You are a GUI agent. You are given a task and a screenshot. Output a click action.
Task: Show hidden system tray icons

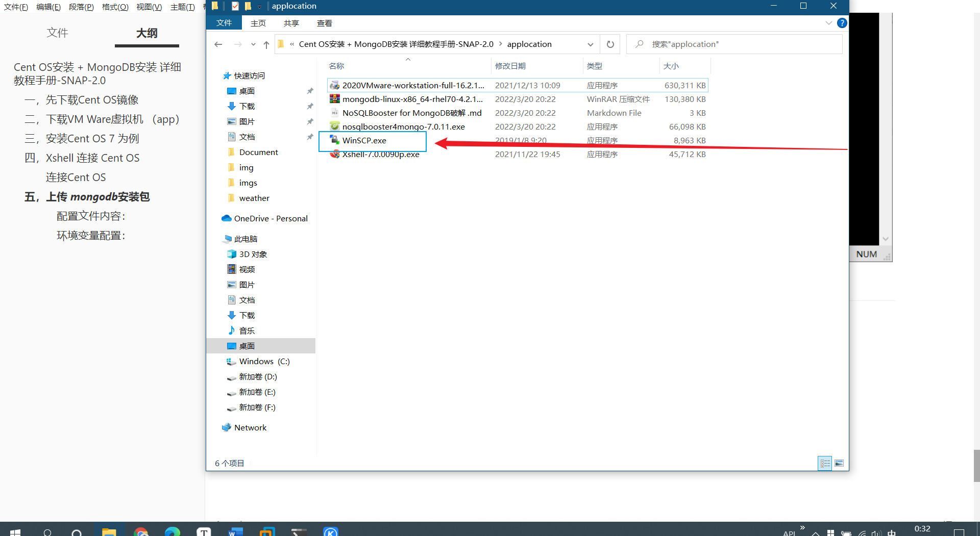tap(816, 533)
